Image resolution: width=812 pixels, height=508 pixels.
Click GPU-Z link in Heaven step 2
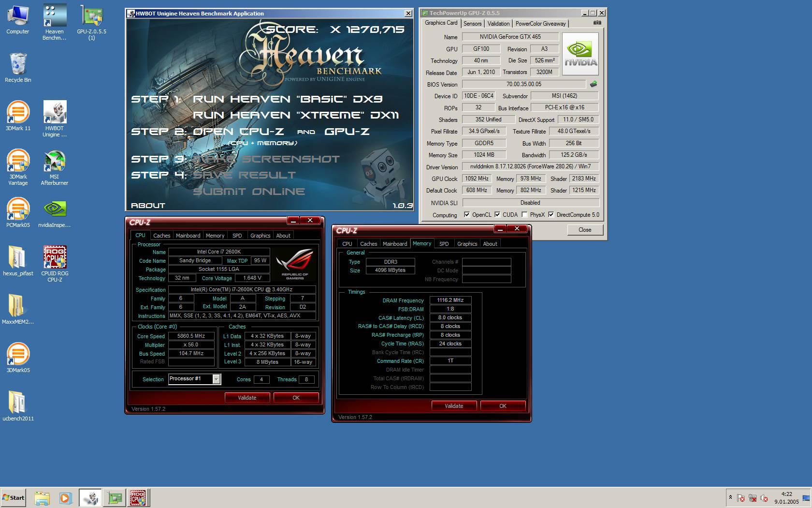(x=347, y=132)
